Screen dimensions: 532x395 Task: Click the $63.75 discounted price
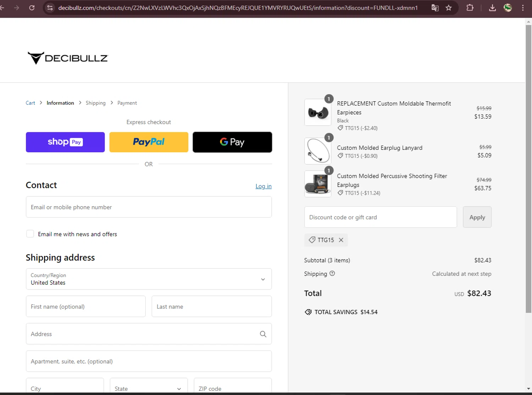click(483, 188)
